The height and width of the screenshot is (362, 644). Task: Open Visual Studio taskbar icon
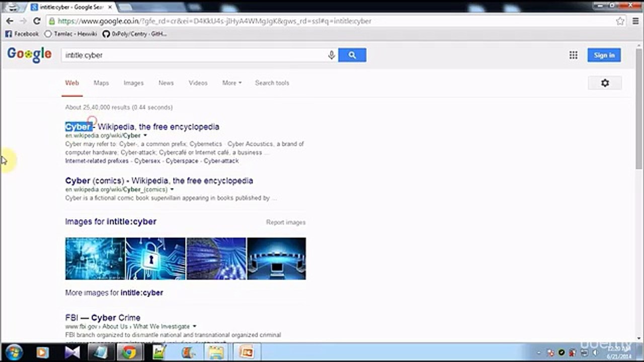(72, 352)
